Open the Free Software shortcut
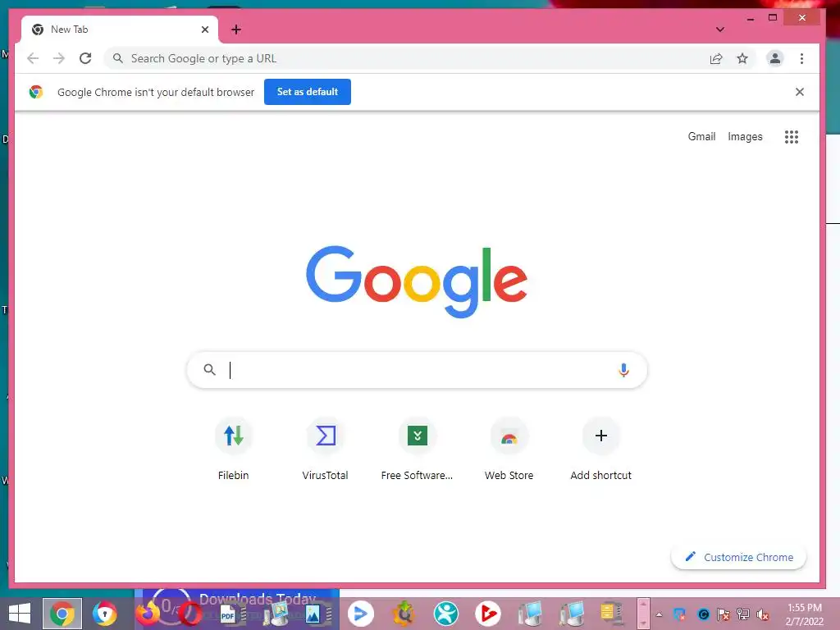Image resolution: width=840 pixels, height=630 pixels. pyautogui.click(x=417, y=449)
